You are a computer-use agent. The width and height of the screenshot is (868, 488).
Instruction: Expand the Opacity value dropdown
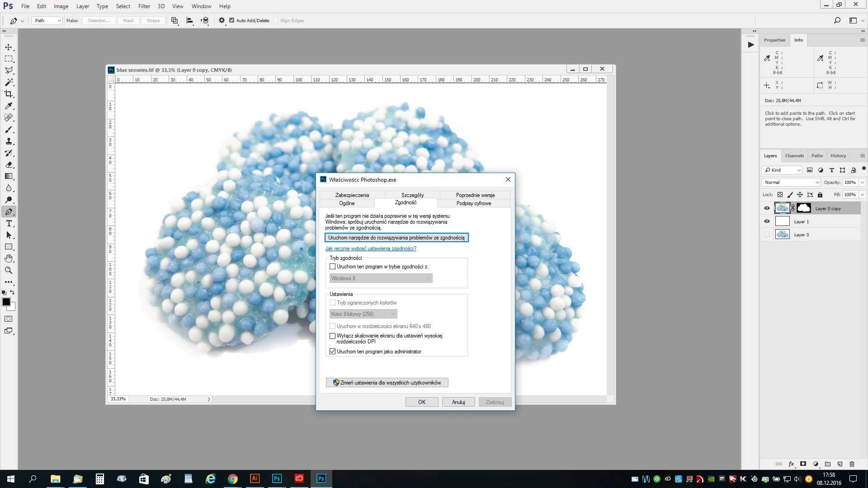coord(862,182)
